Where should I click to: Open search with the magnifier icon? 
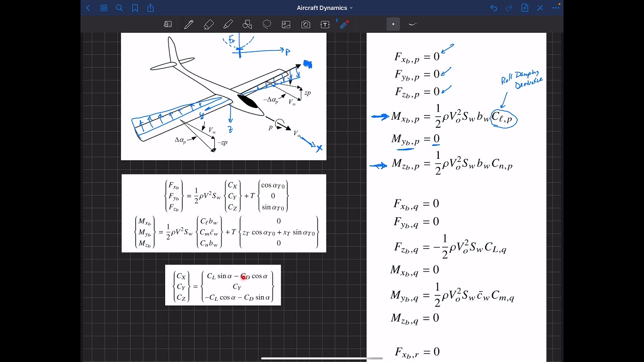[x=119, y=8]
